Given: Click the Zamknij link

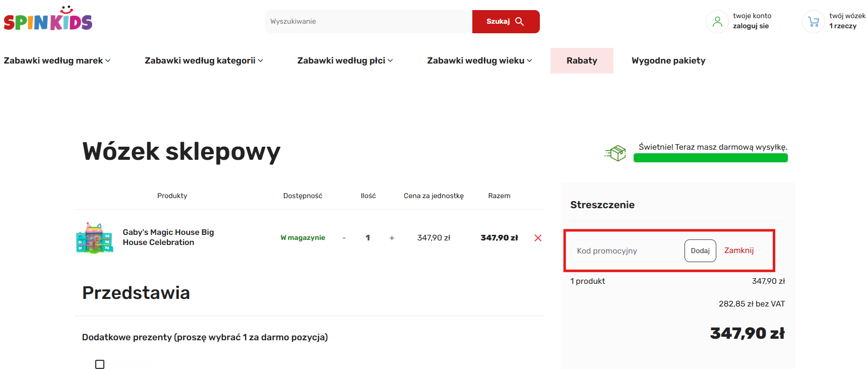Looking at the screenshot, I should coord(739,251).
